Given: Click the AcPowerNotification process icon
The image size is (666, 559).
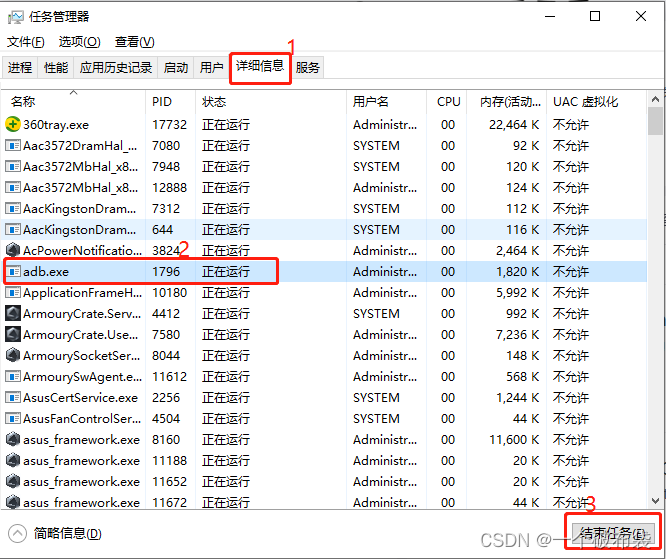Looking at the screenshot, I should coord(13,250).
